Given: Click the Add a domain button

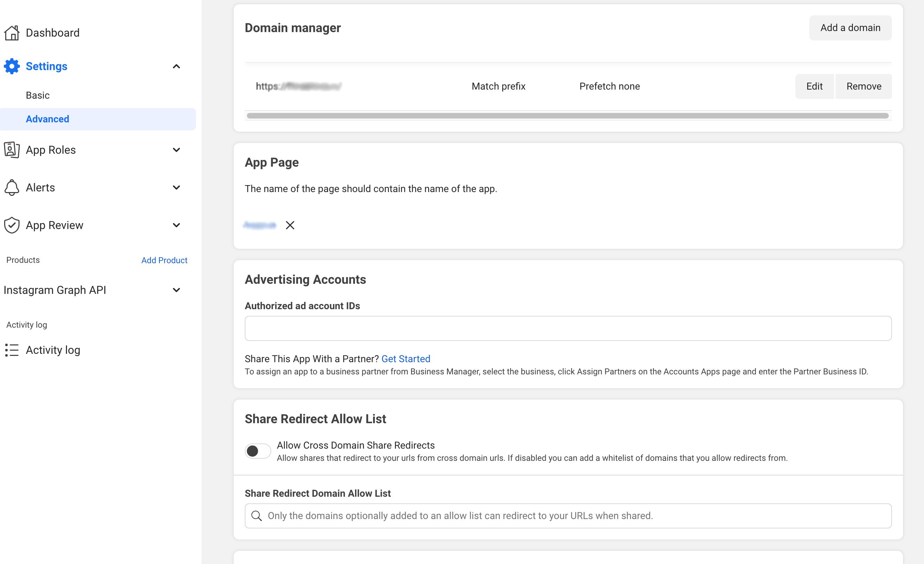Looking at the screenshot, I should (x=850, y=28).
